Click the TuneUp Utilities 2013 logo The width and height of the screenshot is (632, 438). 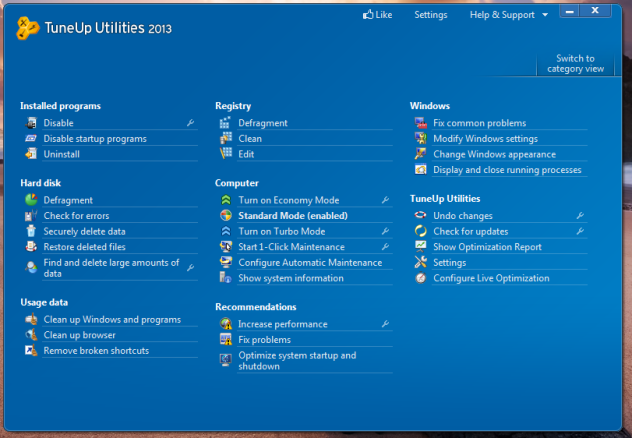click(94, 28)
